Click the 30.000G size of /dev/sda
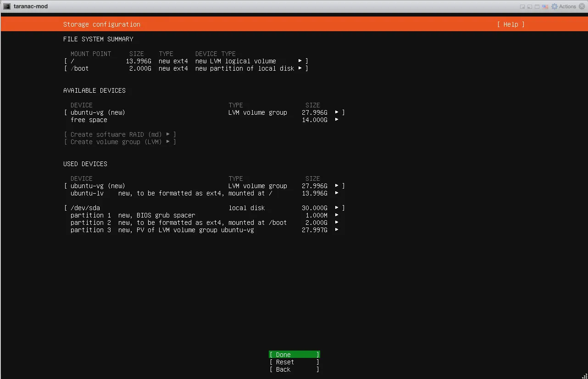The image size is (588, 379). 315,208
